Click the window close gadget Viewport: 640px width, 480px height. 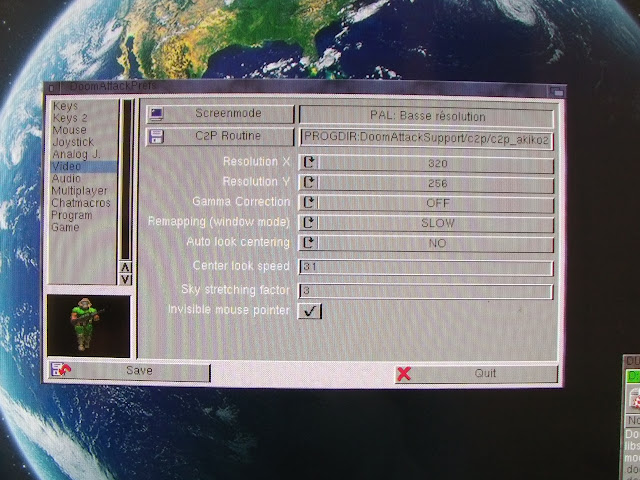(51, 88)
